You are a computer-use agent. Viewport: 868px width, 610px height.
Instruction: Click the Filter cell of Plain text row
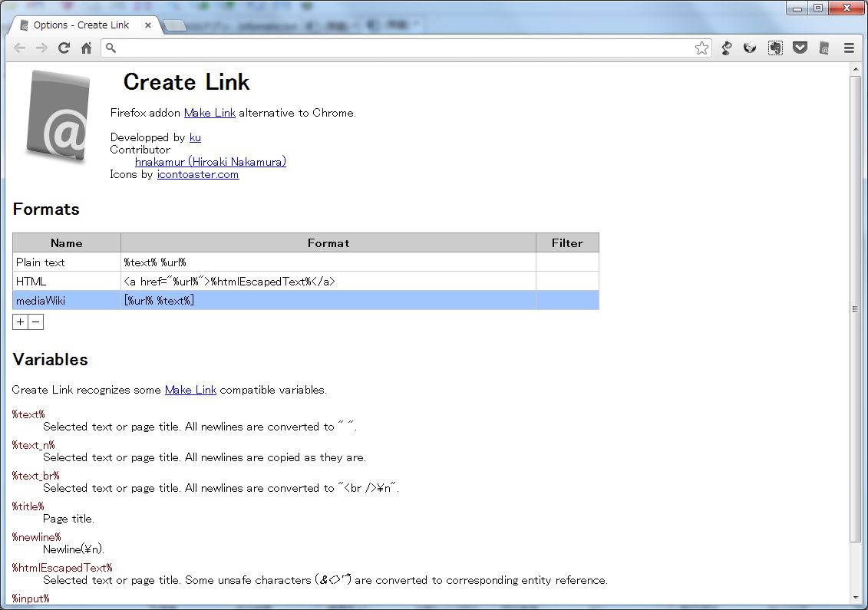click(567, 262)
